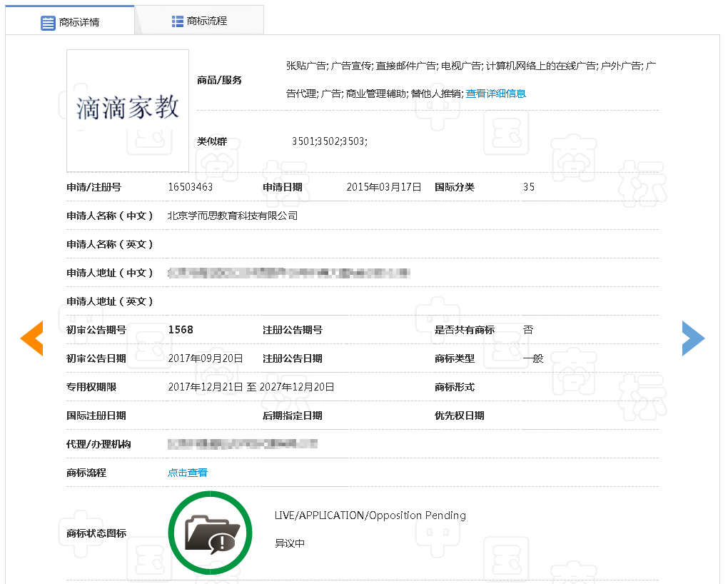728x584 pixels.
Task: Select the registration number 16503463
Action: point(191,187)
